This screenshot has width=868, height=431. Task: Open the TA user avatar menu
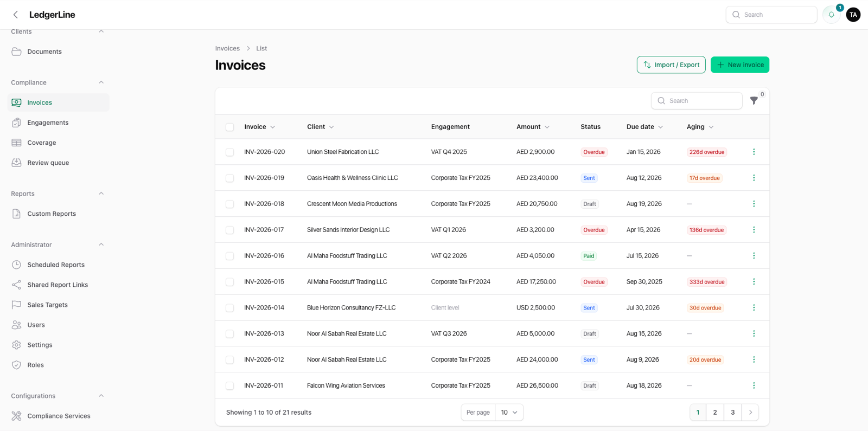click(853, 15)
